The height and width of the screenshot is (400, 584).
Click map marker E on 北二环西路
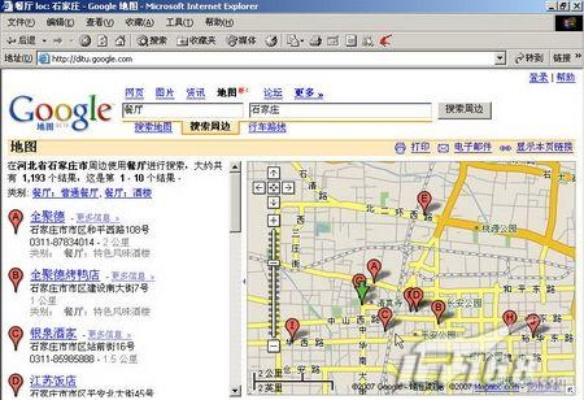click(425, 201)
